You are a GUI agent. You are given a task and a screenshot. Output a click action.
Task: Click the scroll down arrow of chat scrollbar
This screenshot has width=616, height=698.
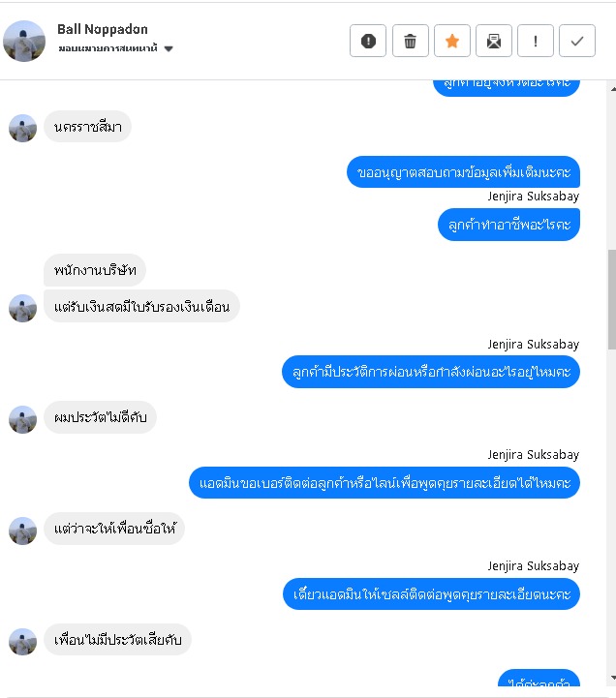tap(613, 678)
